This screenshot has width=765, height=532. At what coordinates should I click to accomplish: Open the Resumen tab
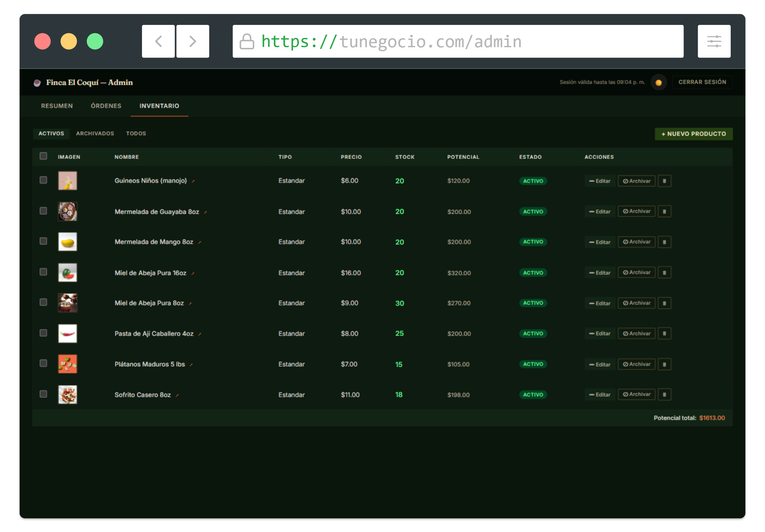point(57,106)
